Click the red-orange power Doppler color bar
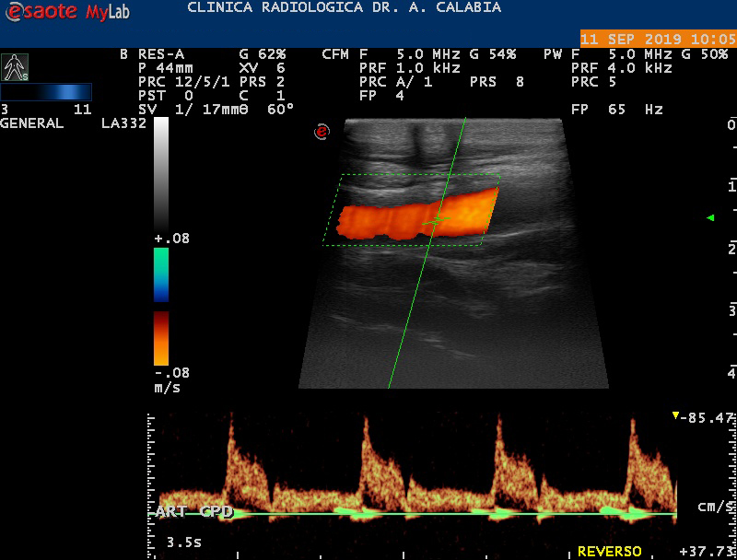The image size is (737, 560). (161, 338)
